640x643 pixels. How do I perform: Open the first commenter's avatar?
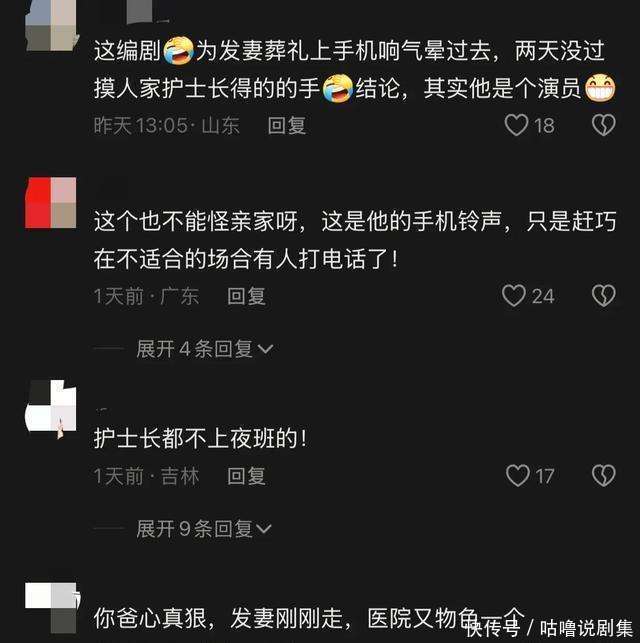click(x=51, y=25)
